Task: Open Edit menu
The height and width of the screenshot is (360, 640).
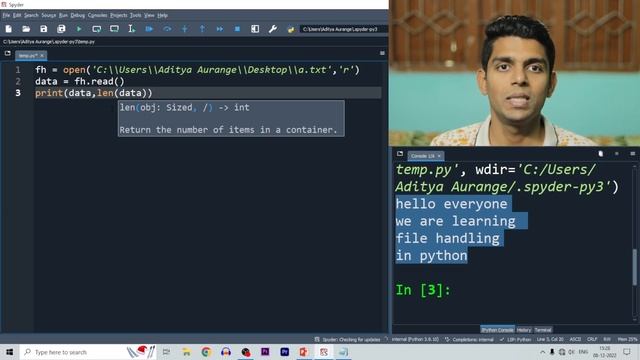Action: tap(17, 15)
